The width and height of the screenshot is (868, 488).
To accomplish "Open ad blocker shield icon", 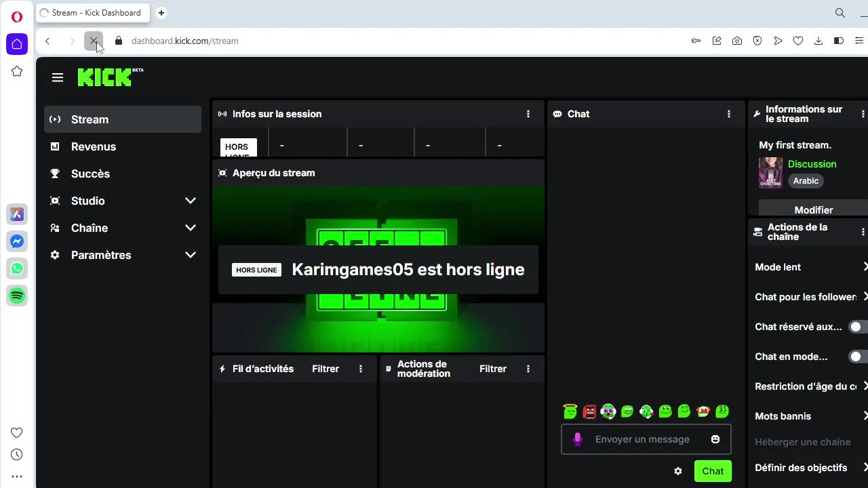I will click(757, 41).
